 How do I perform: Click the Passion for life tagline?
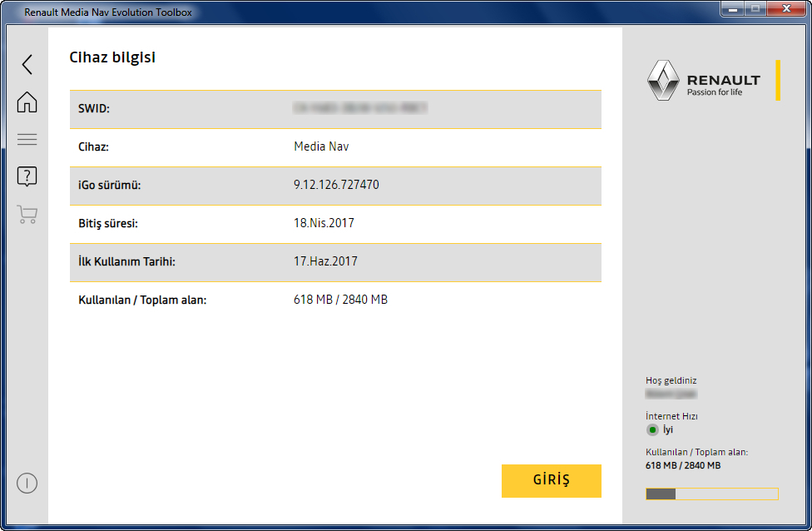[x=715, y=92]
